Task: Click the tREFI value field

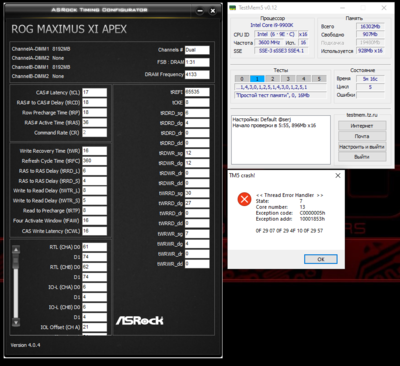Action: (197, 92)
